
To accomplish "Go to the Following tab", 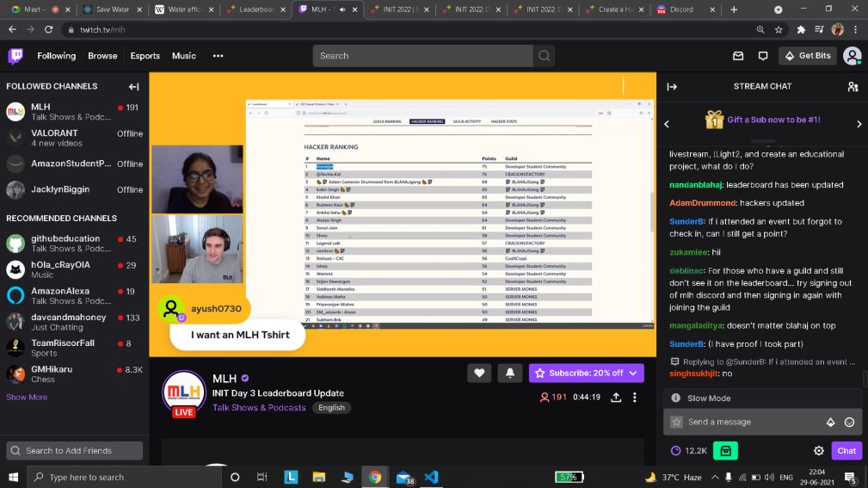I will (x=57, y=56).
